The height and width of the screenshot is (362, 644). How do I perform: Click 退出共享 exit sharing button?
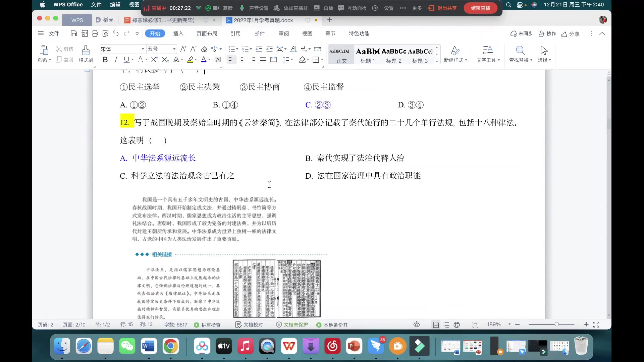[443, 8]
